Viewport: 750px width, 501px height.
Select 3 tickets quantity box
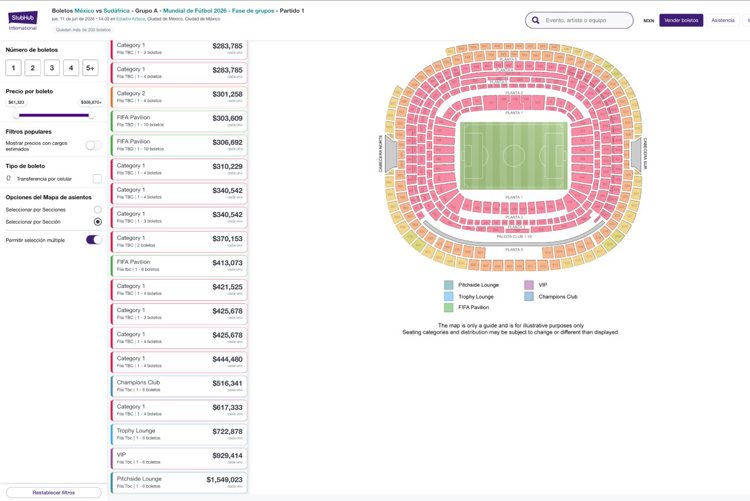point(52,68)
